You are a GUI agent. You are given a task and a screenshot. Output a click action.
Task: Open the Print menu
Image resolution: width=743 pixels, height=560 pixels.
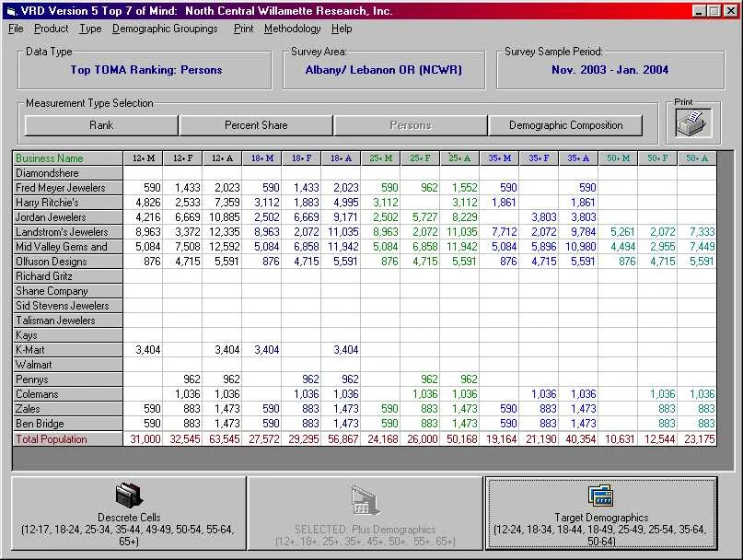tap(244, 29)
